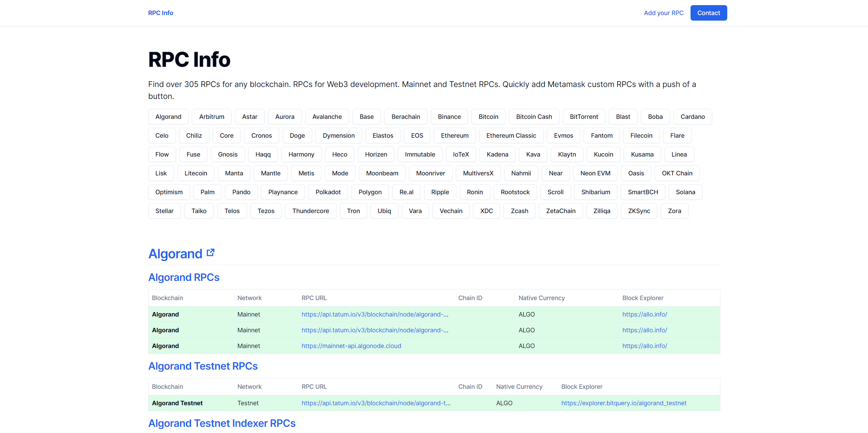Click the Algorand section heading
Screen dimensions: 868x433
(175, 254)
